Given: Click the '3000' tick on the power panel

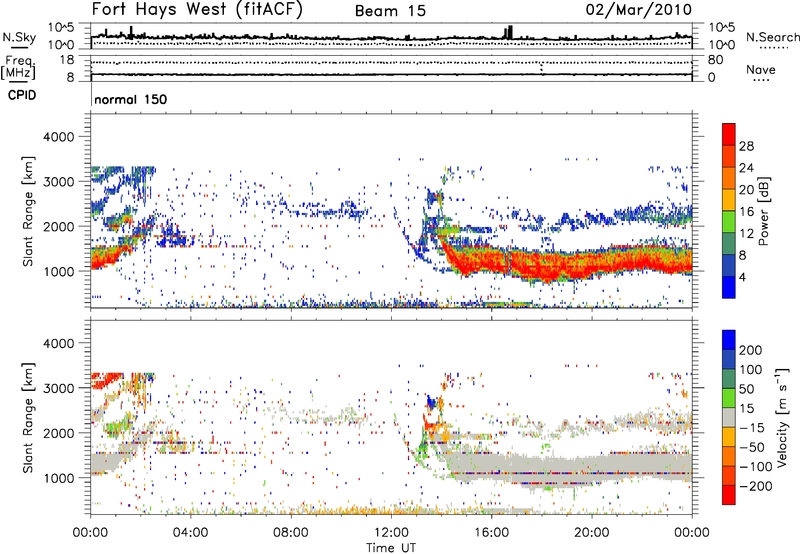Looking at the screenshot, I should pos(58,182).
